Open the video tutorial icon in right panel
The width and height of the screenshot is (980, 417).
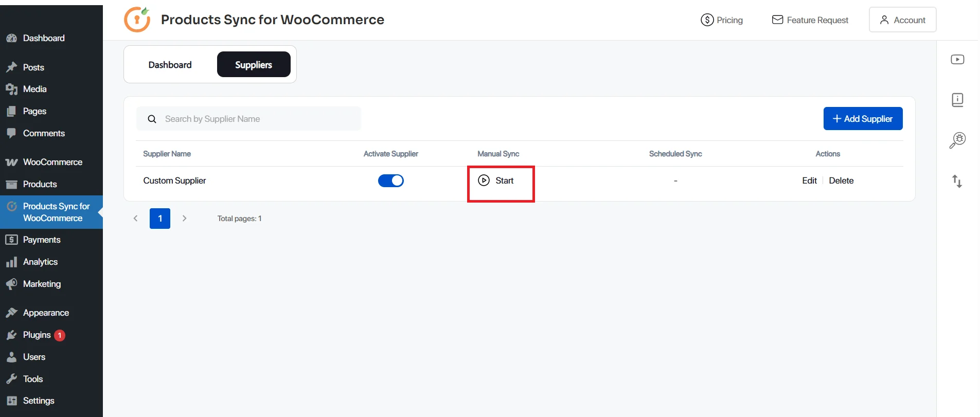957,60
